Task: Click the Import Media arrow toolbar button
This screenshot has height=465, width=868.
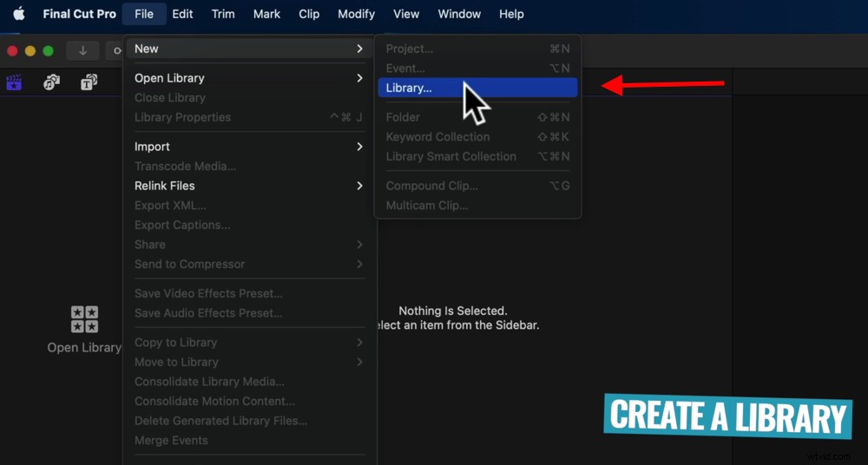Action: pyautogui.click(x=83, y=50)
